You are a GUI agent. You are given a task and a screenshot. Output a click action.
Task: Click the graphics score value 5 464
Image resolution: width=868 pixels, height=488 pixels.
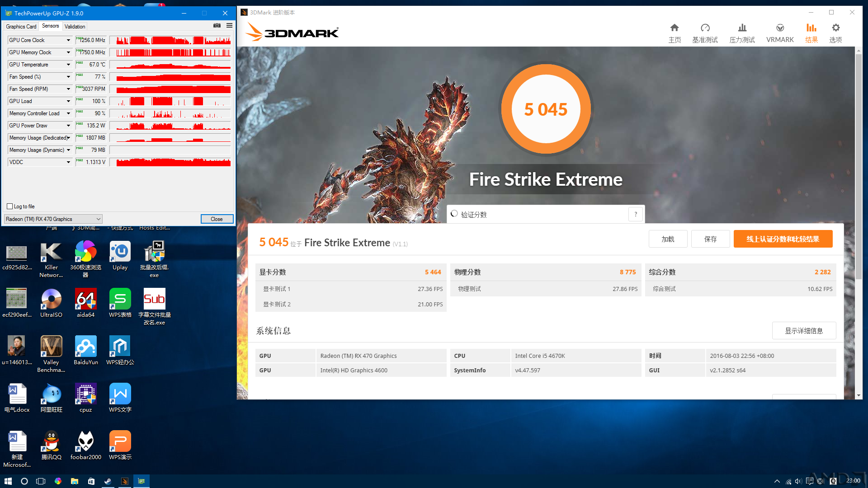pos(433,272)
